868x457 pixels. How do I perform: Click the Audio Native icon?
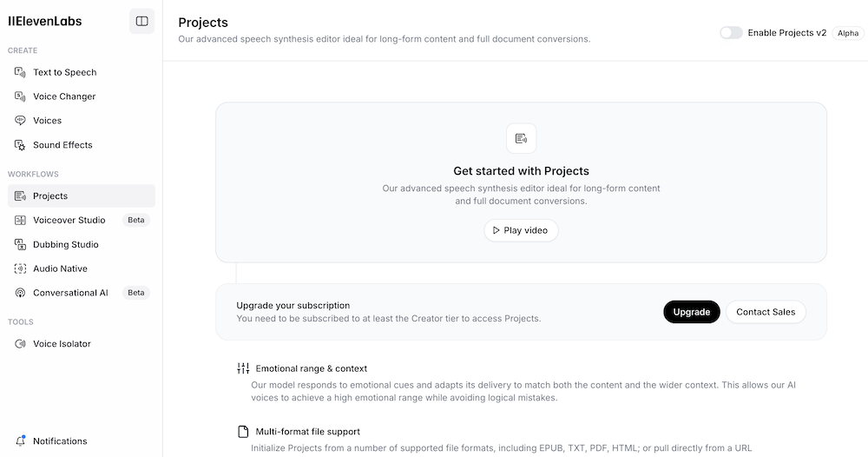pos(20,268)
